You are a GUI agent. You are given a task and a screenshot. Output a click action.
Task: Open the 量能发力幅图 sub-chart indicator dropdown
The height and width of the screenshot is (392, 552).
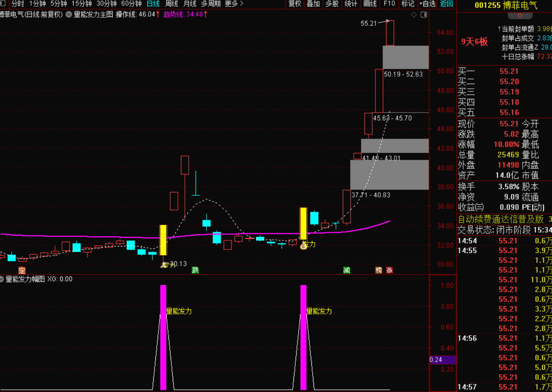click(x=3, y=279)
